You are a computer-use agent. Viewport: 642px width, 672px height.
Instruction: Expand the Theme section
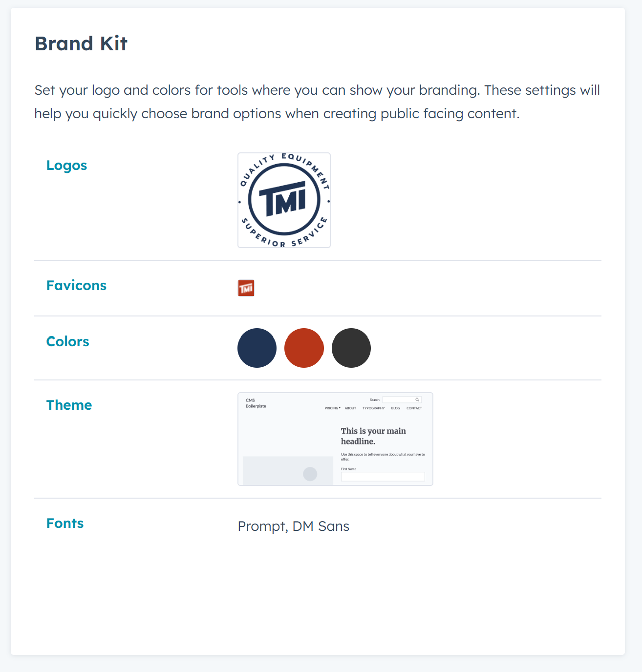tap(69, 405)
